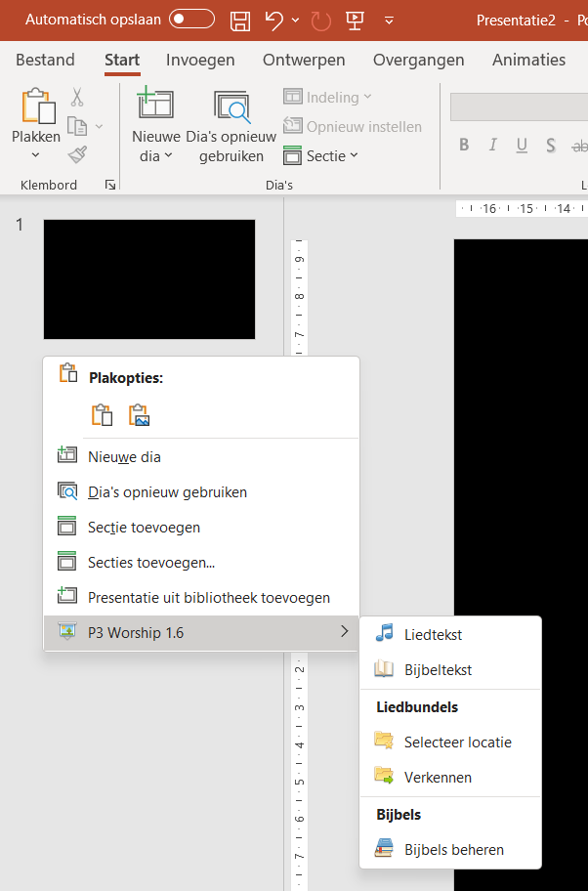This screenshot has height=891, width=588.
Task: Open the Invoegen ribbon tab
Action: coord(200,60)
